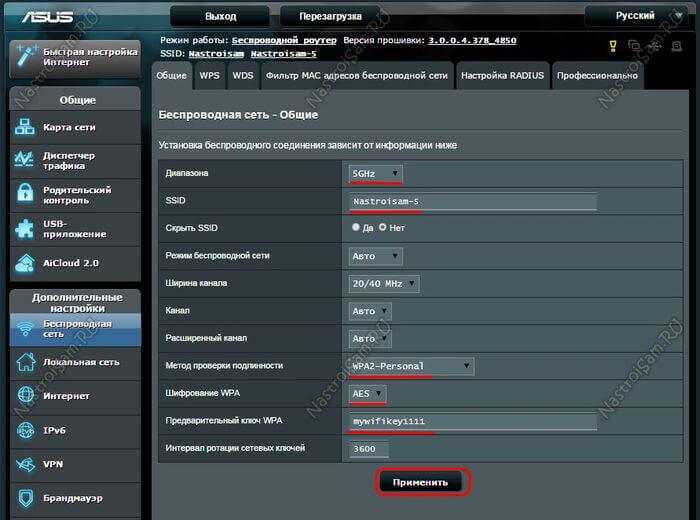The image size is (700, 520).
Task: Click the USB status icon in header
Action: tap(655, 45)
